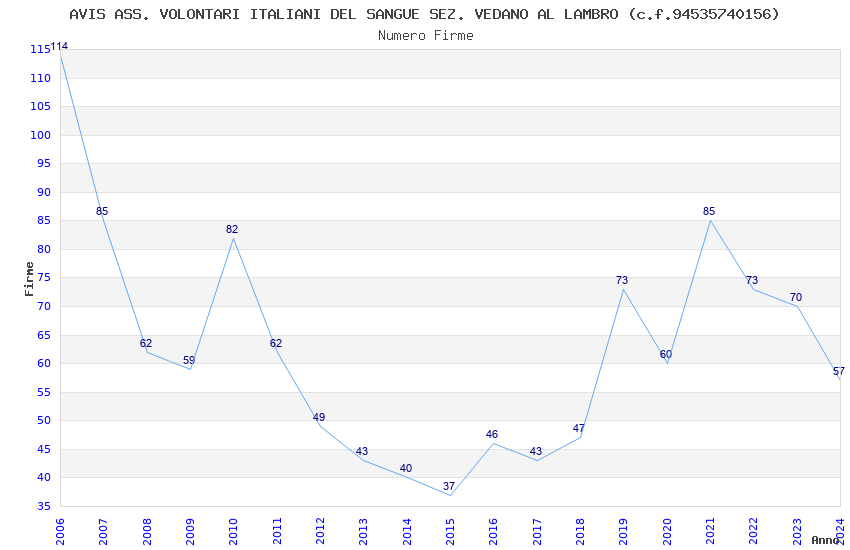Select the 'Numero Firme' subtitle
Viewport: 850px width, 550px height.
426,36
